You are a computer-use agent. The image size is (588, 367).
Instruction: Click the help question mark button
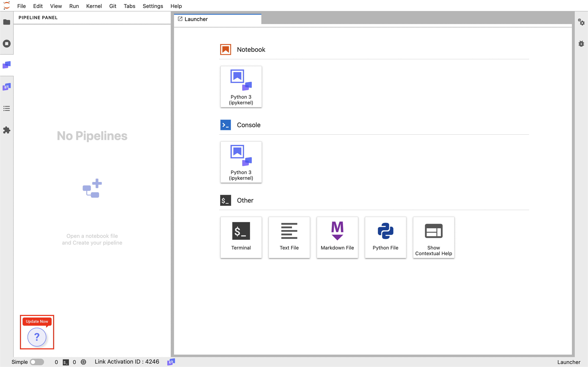coord(37,337)
